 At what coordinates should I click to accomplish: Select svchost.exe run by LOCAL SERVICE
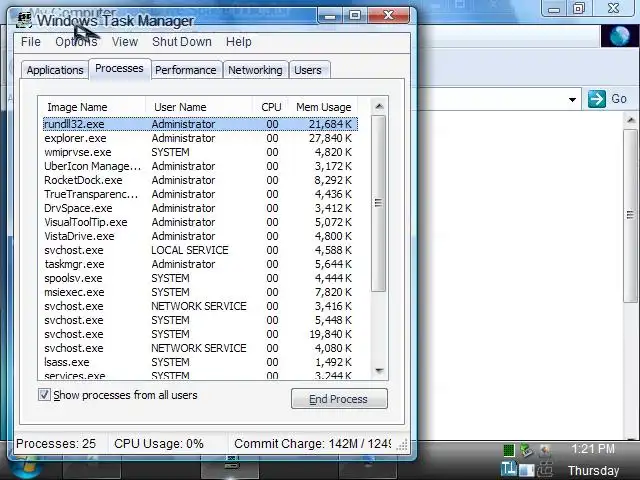[200, 250]
